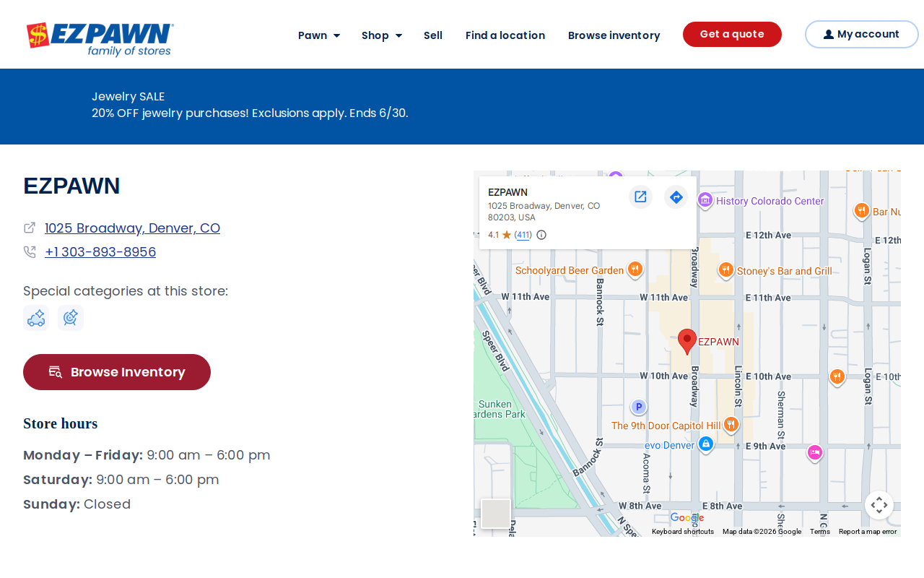This screenshot has height=578, width=924.
Task: Open the 1025 Broadway, Denver, CO address link
Action: point(133,228)
